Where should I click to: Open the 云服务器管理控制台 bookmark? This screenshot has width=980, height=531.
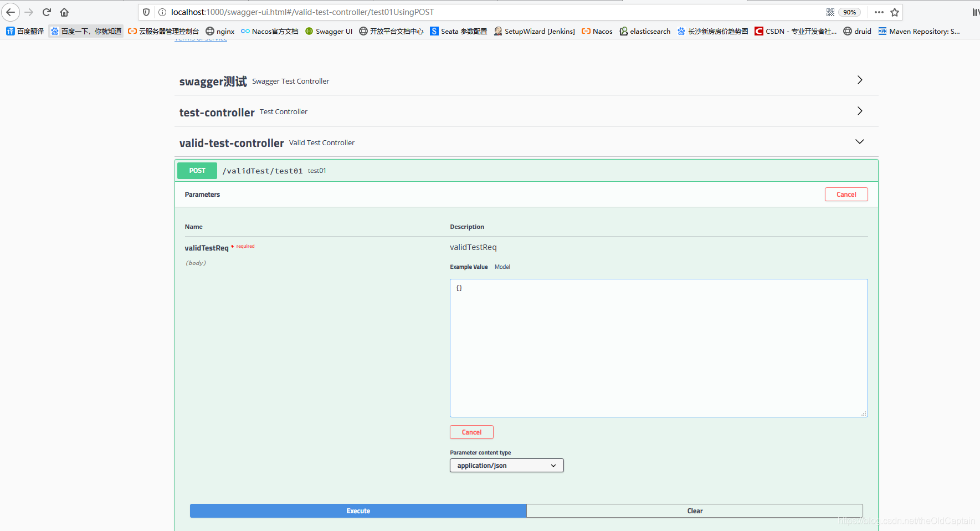163,31
